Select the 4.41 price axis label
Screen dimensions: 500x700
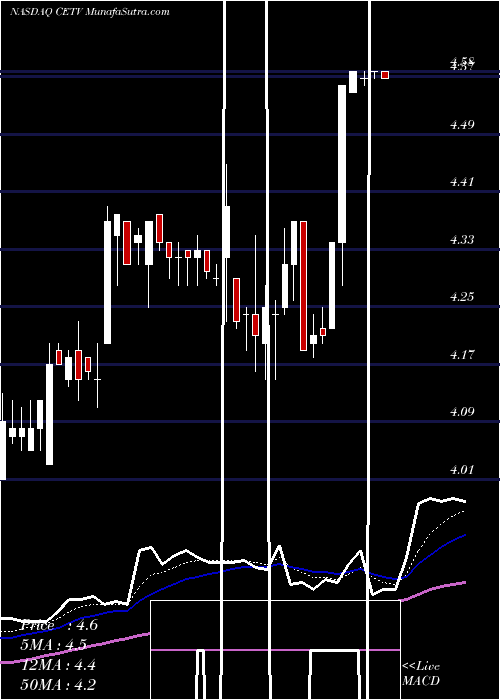[x=462, y=182]
